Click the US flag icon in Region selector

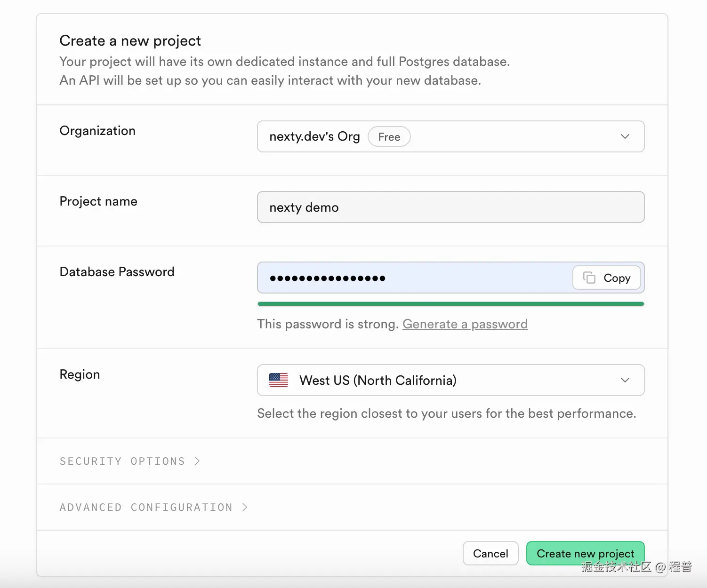pyautogui.click(x=279, y=380)
